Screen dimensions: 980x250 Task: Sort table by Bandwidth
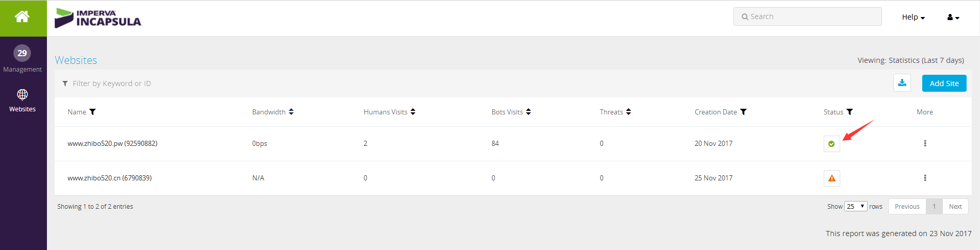(x=291, y=112)
